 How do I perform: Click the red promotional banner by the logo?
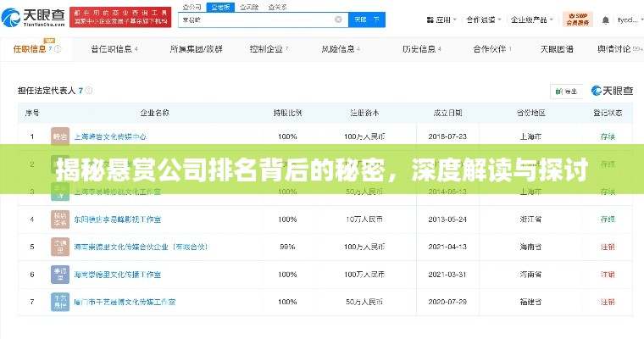tap(120, 17)
